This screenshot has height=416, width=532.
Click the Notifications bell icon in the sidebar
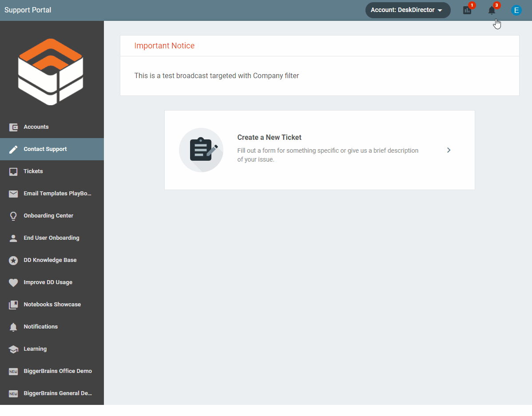pyautogui.click(x=13, y=327)
